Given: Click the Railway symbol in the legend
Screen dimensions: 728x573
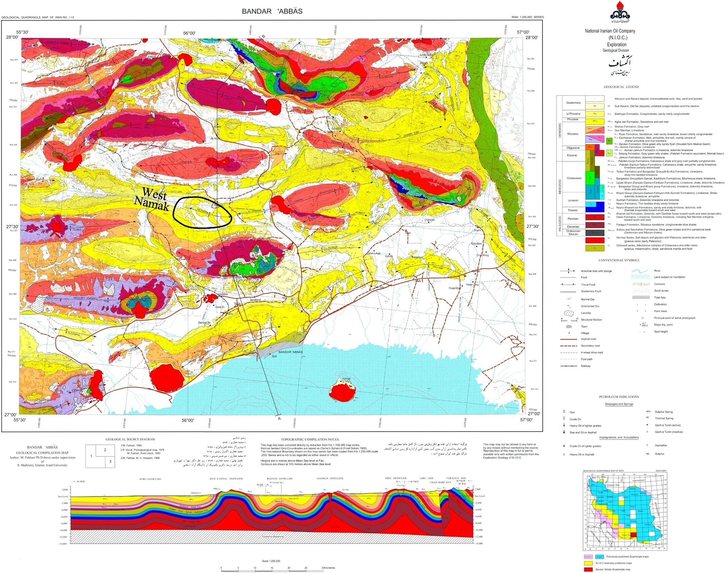Looking at the screenshot, I should (x=568, y=366).
